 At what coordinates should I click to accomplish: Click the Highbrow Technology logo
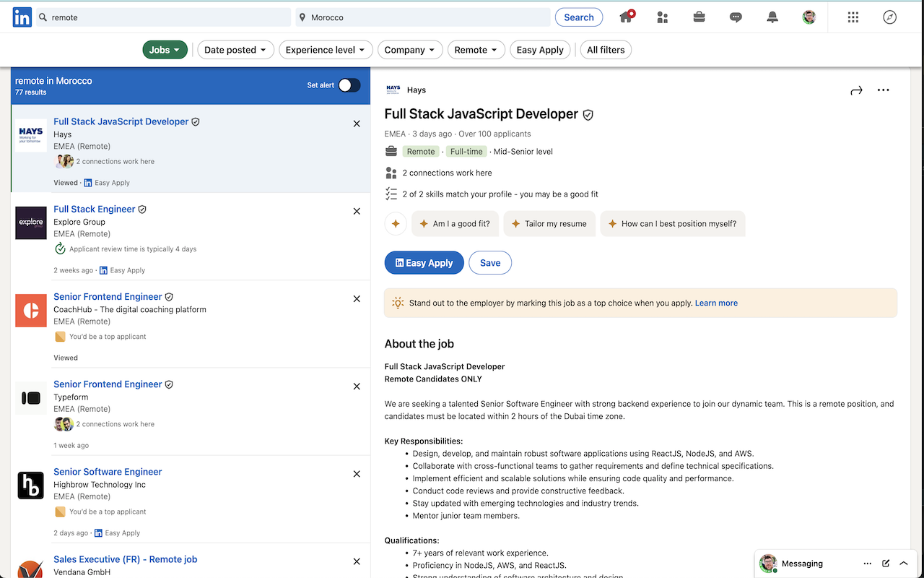[31, 486]
